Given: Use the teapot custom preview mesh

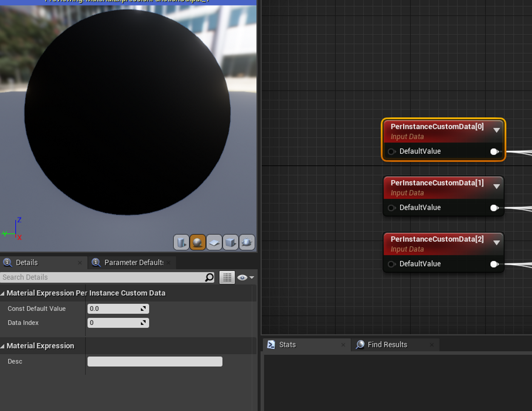Looking at the screenshot, I should (x=247, y=242).
